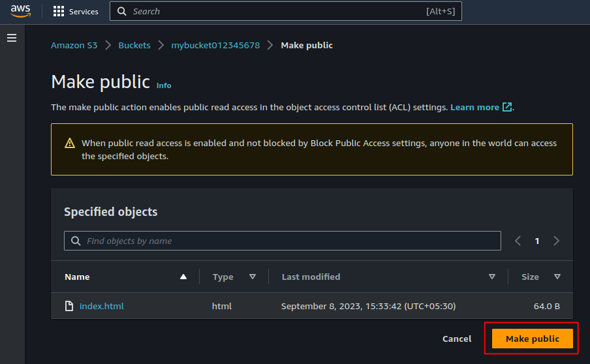Go to the Buckets breadcrumb
The image size is (590, 364).
pos(134,45)
